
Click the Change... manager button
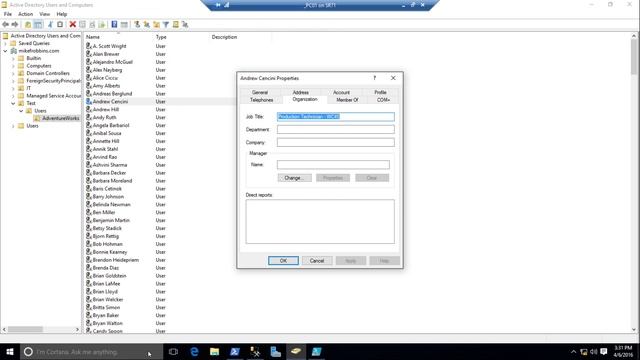pyautogui.click(x=294, y=178)
